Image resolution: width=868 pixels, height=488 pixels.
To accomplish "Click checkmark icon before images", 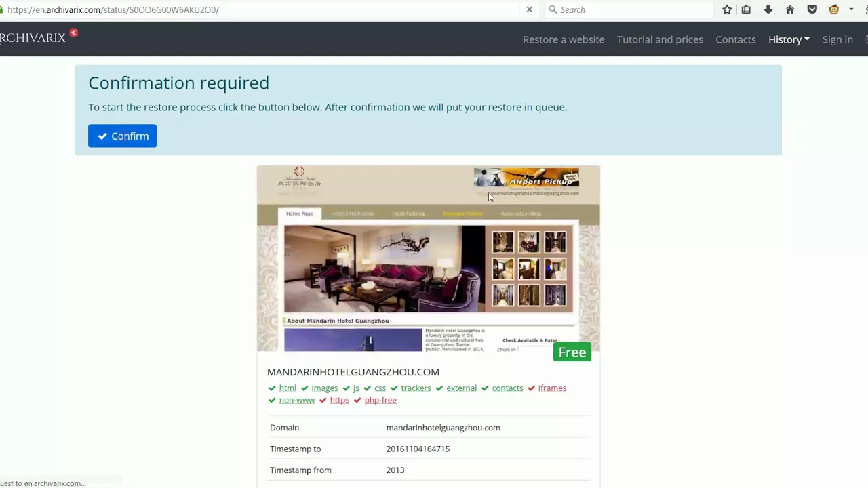I will [304, 388].
